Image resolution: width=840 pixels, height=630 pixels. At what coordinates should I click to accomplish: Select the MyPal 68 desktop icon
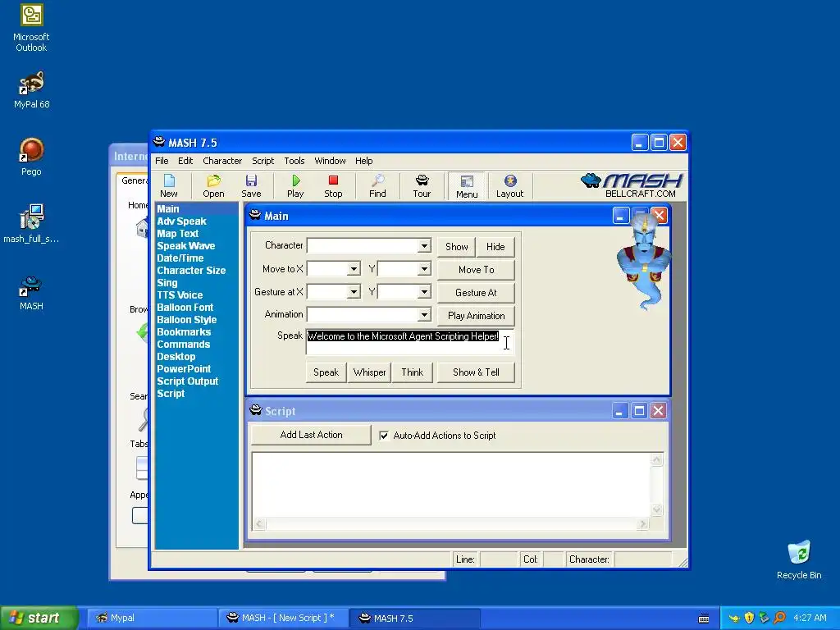tap(31, 90)
